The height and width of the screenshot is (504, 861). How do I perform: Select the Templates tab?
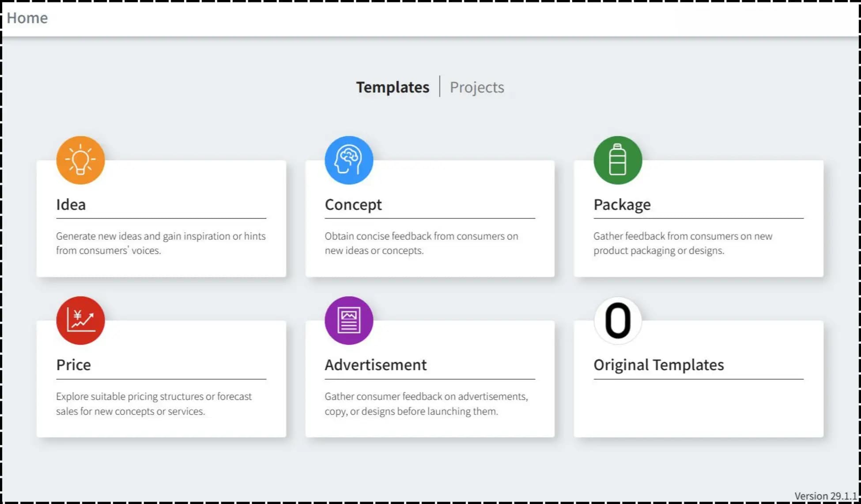coord(393,87)
